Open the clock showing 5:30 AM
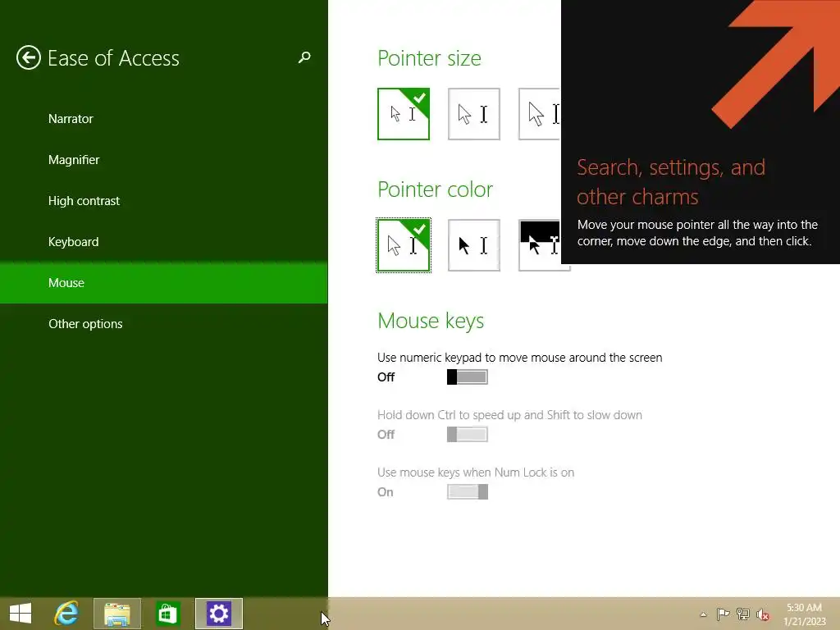The image size is (840, 630). pyautogui.click(x=804, y=614)
